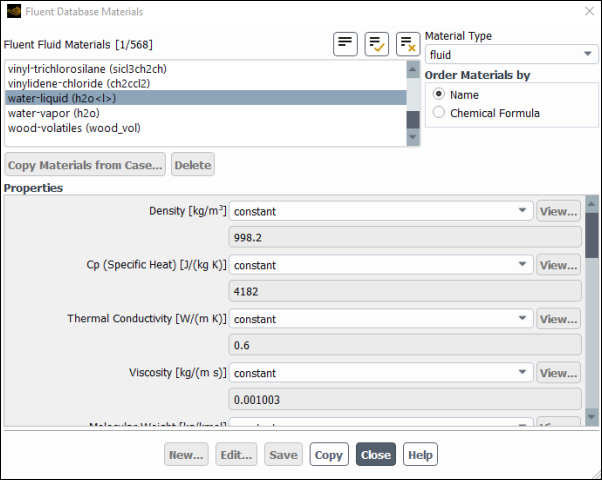
Task: Select water-vapor (h2o) in the list
Action: 205,113
